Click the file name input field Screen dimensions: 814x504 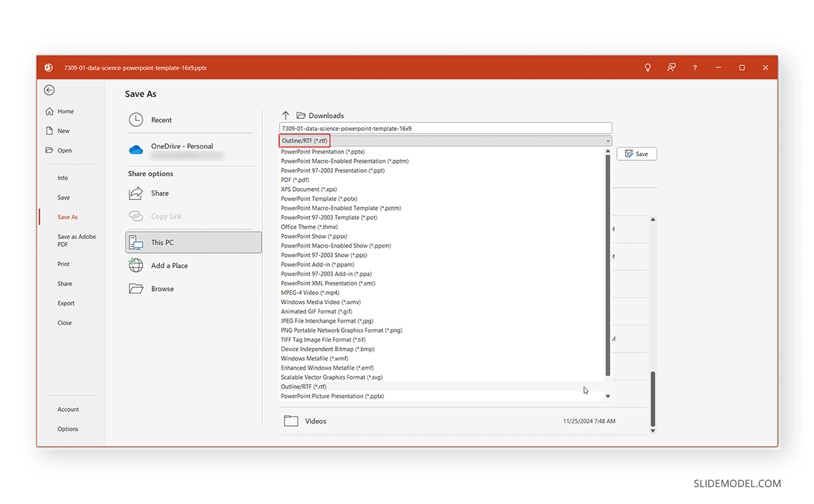pos(446,128)
